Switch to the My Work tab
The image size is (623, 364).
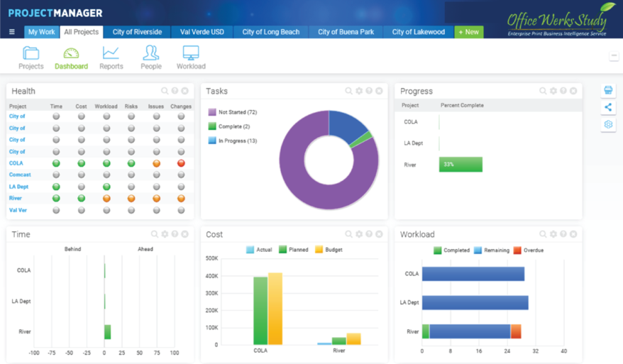point(41,32)
